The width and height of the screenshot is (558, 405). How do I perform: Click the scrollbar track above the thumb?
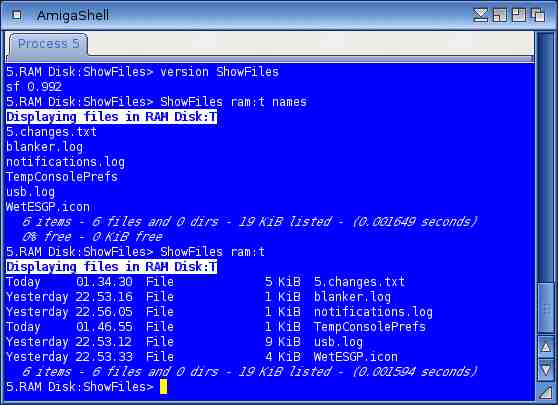click(546, 158)
